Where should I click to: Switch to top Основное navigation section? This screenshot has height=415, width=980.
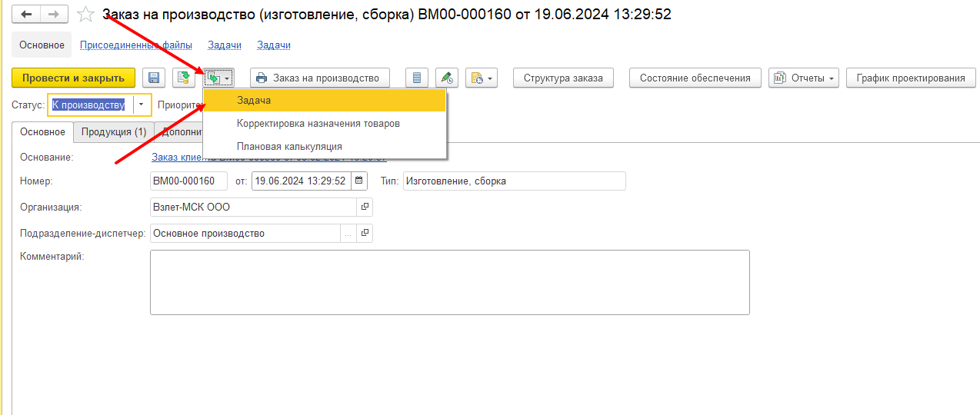tap(42, 45)
